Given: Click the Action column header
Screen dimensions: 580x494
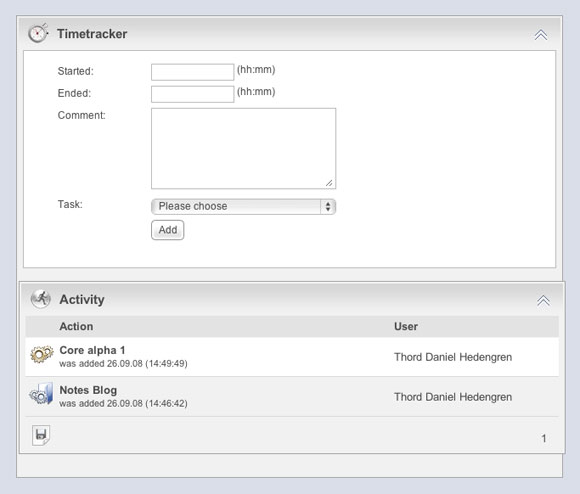Looking at the screenshot, I should tap(76, 326).
